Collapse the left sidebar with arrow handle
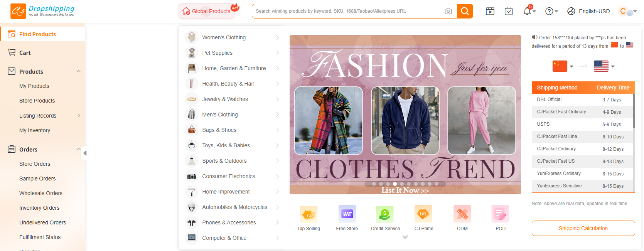Image resolution: width=644 pixels, height=251 pixels. (x=85, y=153)
